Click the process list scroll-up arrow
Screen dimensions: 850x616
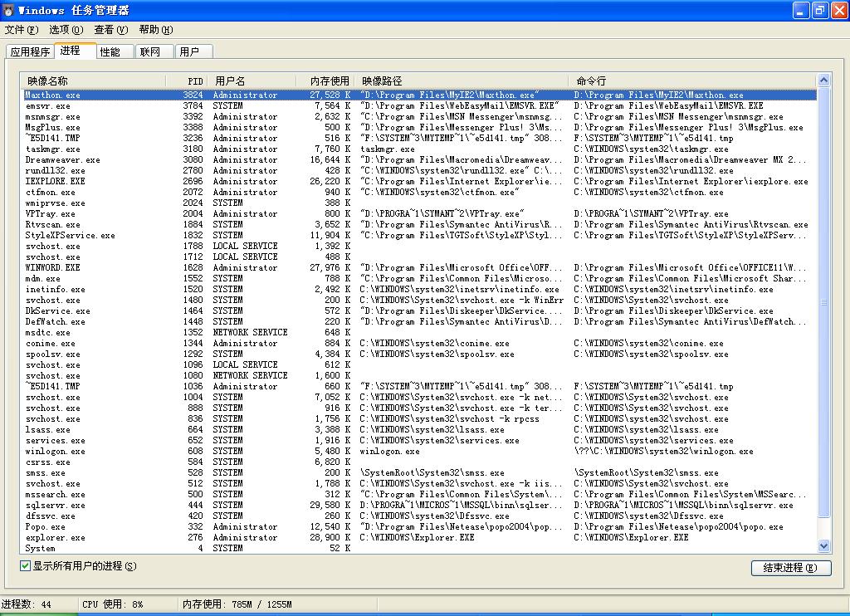pos(824,81)
